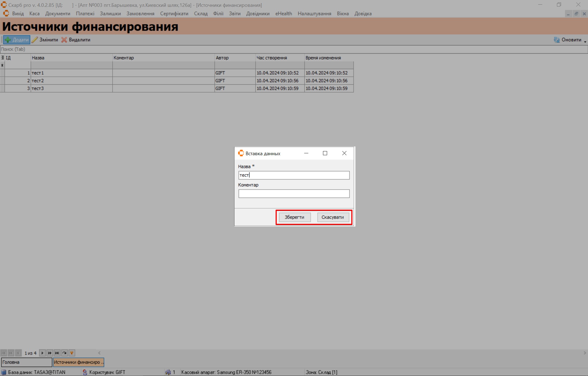This screenshot has width=588, height=376.
Task: Jump to last record with navigator button
Action: tap(57, 353)
